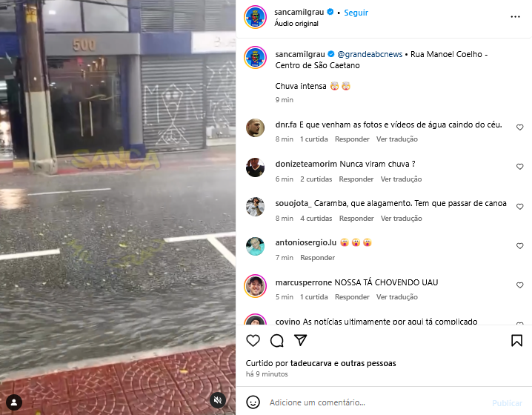Open the comment bubble icon
Viewport: 532px width, 415px height.
[277, 340]
